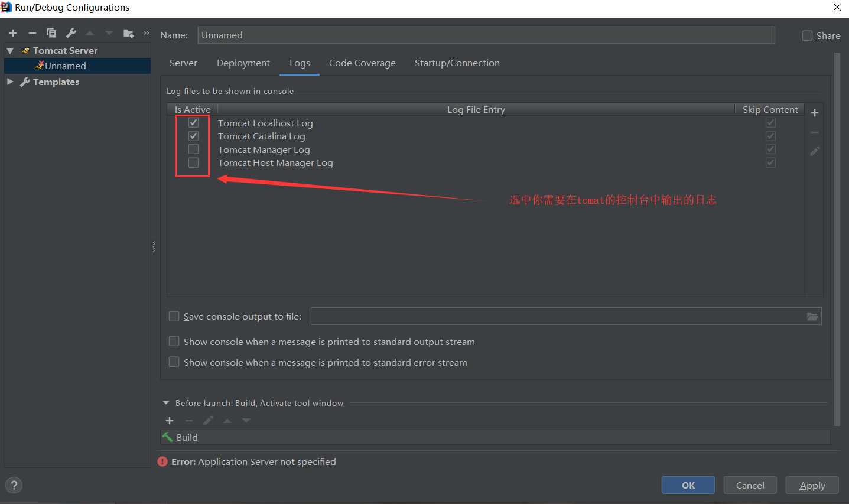This screenshot has height=504, width=849.
Task: Toggle Is Active for Tomcat Localhost Log
Action: (193, 123)
